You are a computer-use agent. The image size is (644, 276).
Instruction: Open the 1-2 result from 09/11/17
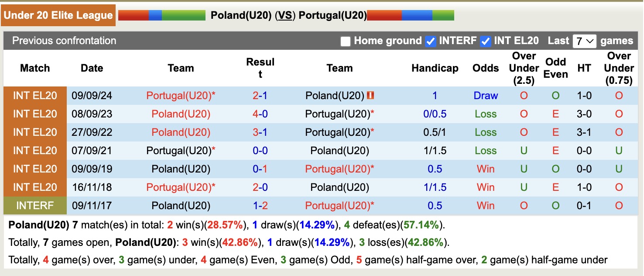pos(260,206)
